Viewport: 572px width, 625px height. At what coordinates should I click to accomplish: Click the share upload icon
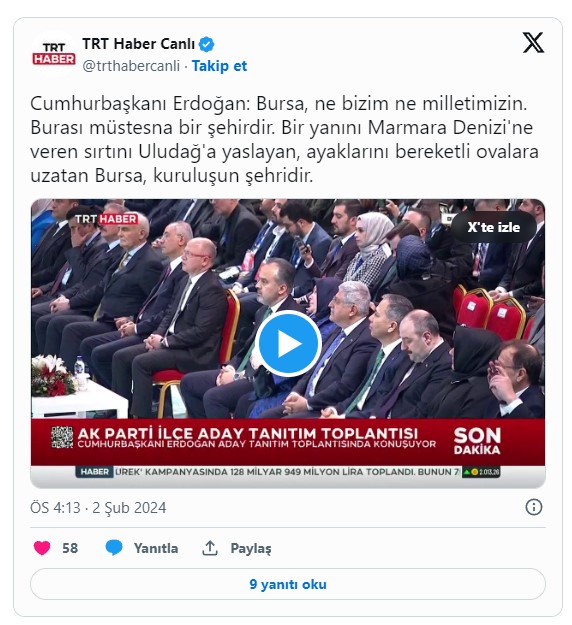210,548
